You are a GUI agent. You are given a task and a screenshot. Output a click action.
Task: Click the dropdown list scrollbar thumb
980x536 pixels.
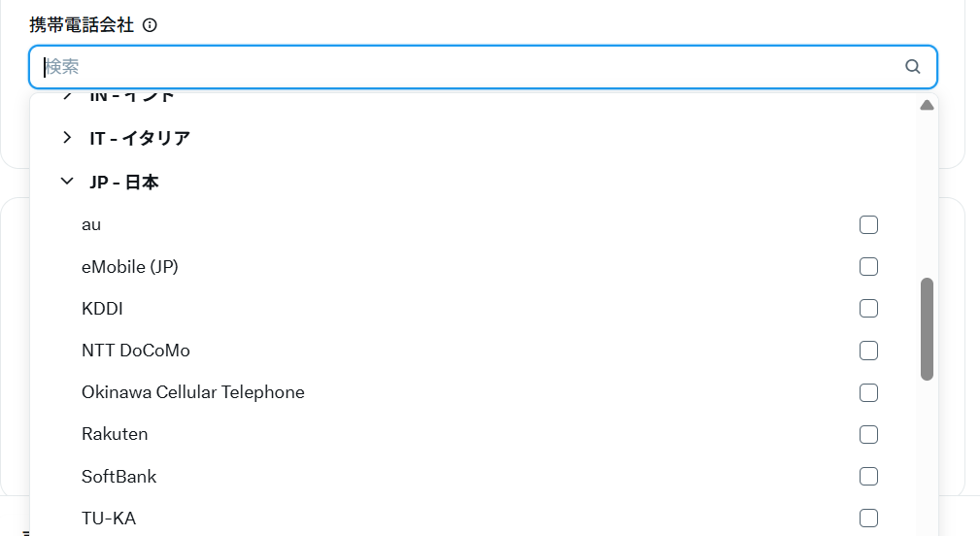click(927, 328)
